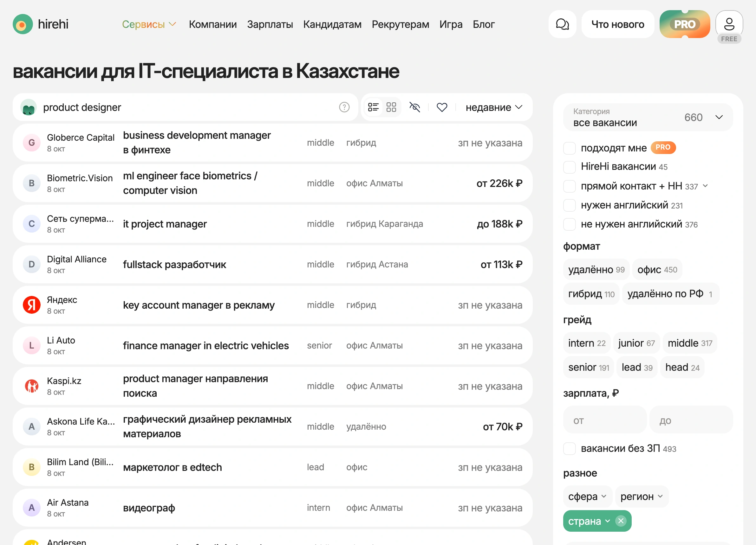
Task: Click the Globerce Capital avatar
Action: tap(32, 143)
